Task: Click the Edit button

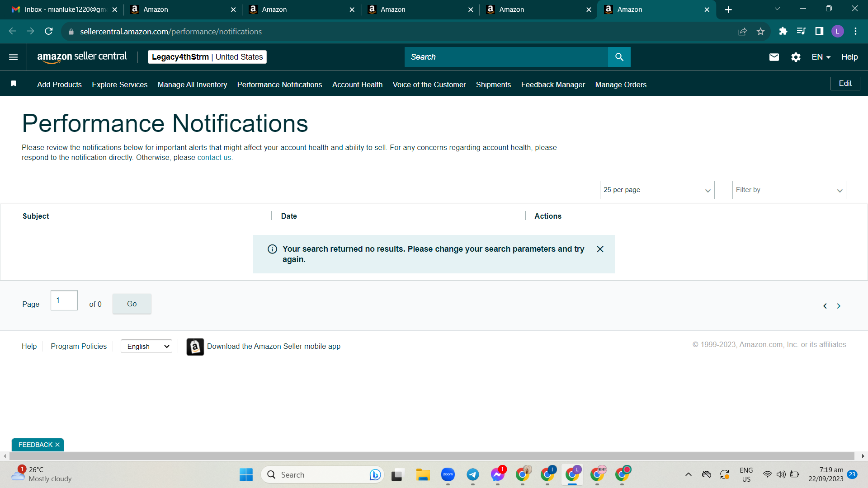Action: click(845, 84)
